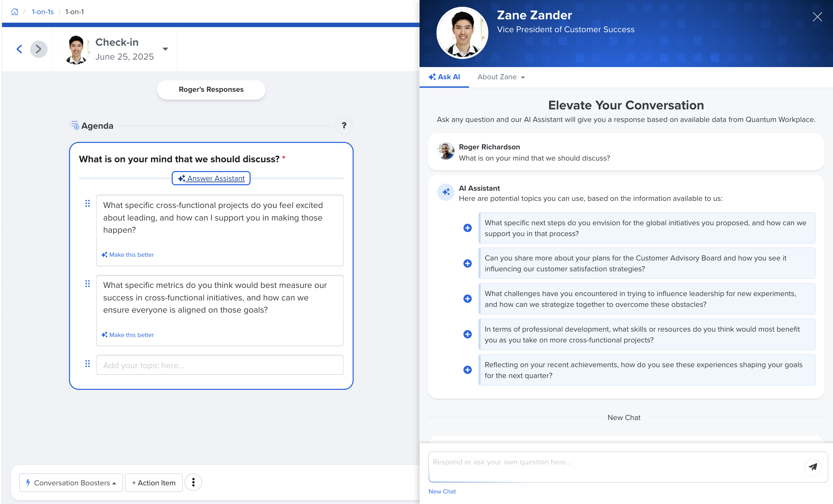Image resolution: width=833 pixels, height=504 pixels.
Task: Add the professional development skills suggestion
Action: pyautogui.click(x=467, y=334)
